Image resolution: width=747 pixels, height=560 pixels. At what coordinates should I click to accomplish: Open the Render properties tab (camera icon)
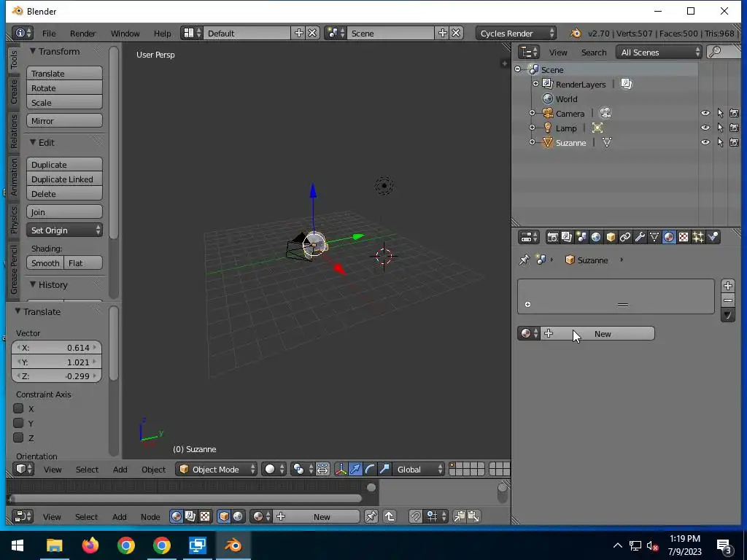553,237
